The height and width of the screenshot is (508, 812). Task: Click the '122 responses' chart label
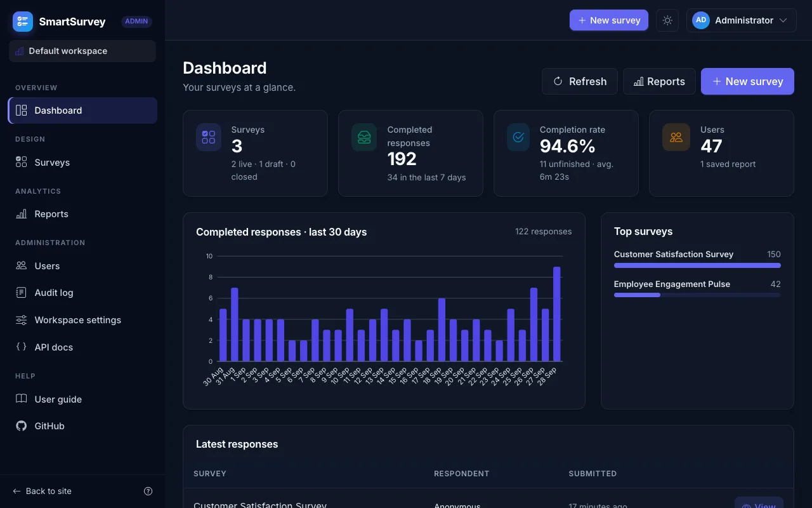click(x=543, y=232)
